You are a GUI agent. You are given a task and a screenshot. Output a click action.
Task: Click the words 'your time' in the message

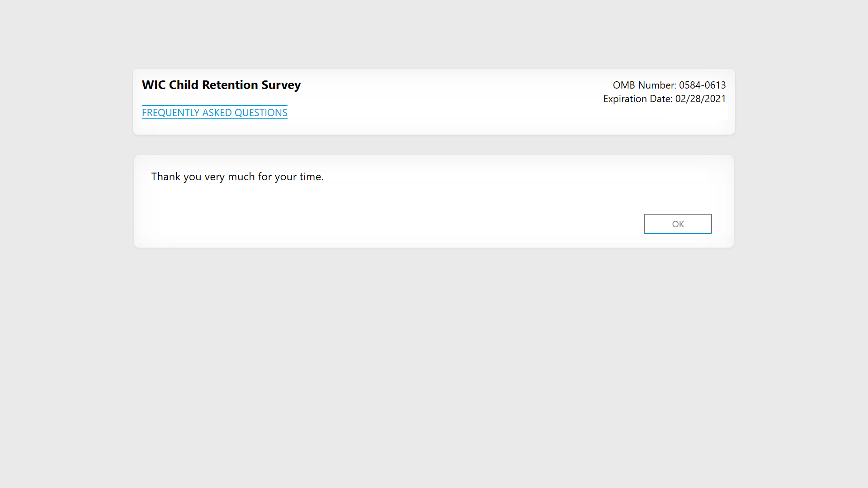pyautogui.click(x=298, y=177)
